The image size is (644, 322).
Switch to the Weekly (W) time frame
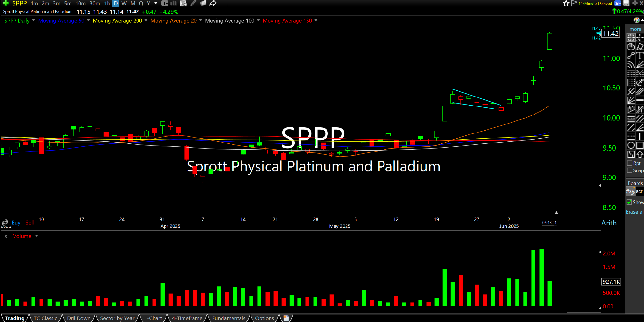[124, 3]
